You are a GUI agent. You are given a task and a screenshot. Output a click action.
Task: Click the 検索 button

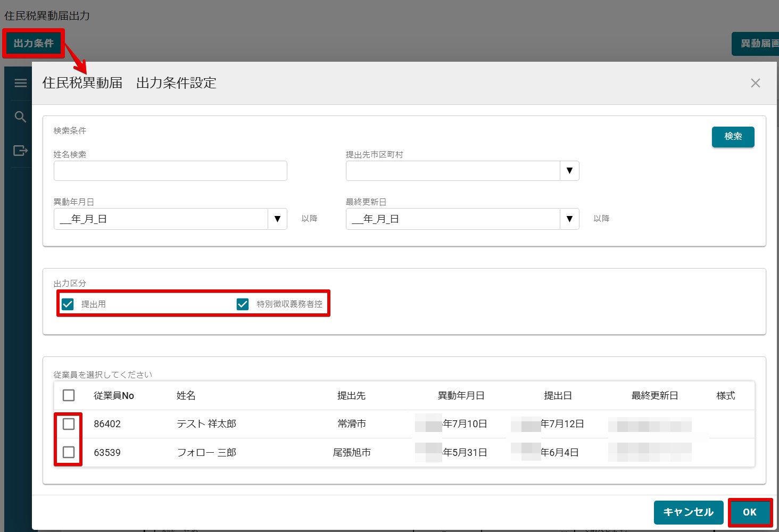tap(733, 137)
